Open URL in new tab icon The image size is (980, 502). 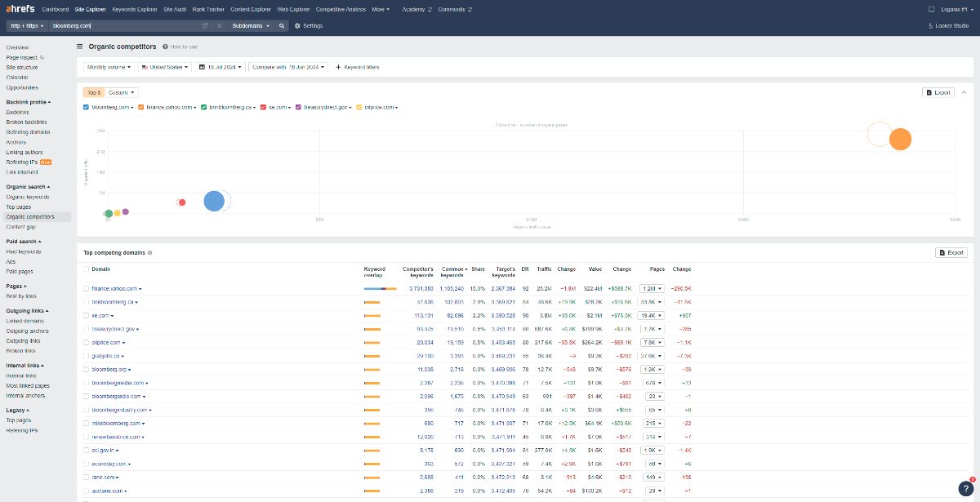pos(205,25)
